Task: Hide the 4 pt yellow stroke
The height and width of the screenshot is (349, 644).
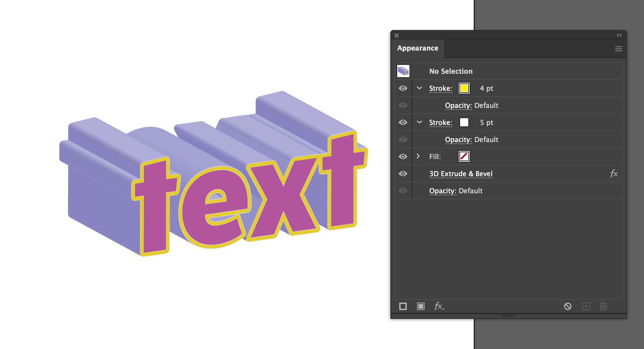Action: (403, 88)
